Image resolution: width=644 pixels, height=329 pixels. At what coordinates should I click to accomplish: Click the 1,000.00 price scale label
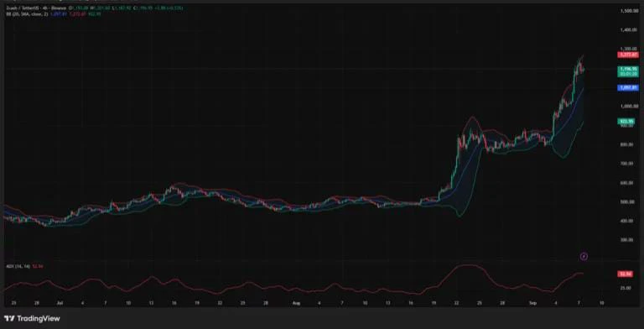(x=628, y=106)
